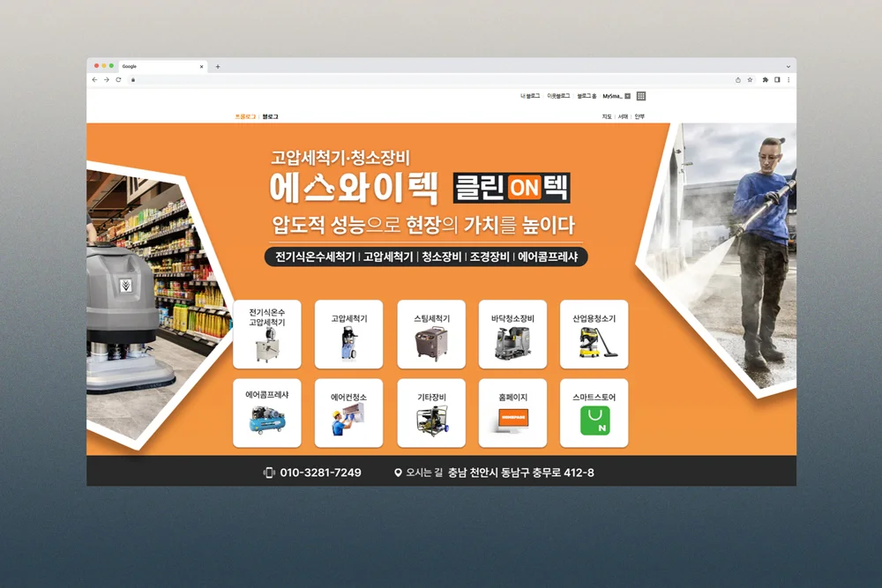Image resolution: width=882 pixels, height=588 pixels.
Task: Select the Google browser tab
Action: click(x=163, y=66)
